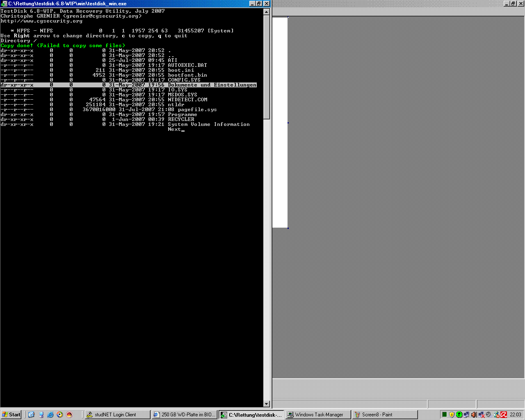This screenshot has width=525, height=420.
Task: Switch to Screen8 - Paint in taskbar
Action: (x=385, y=415)
